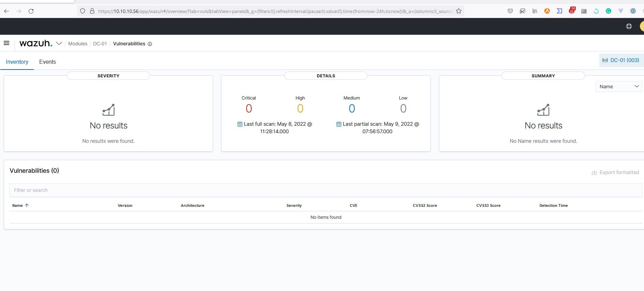Open the Grammarly extension

point(609,11)
